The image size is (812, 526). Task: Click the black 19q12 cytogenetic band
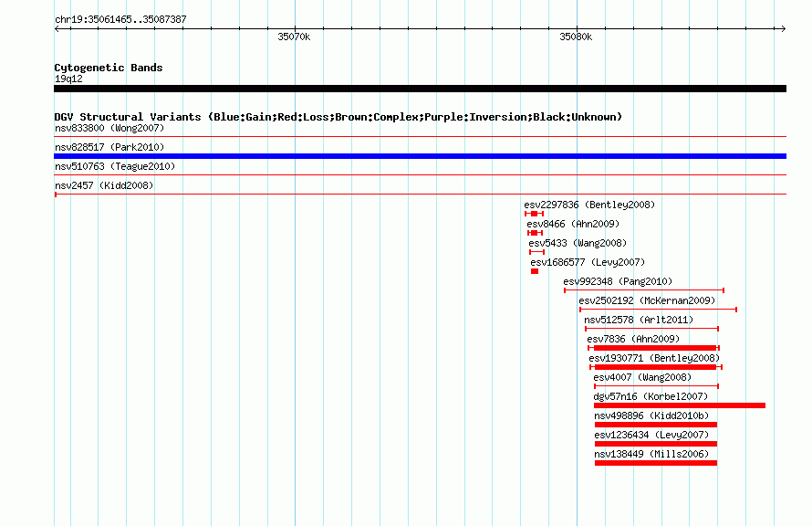coord(420,89)
